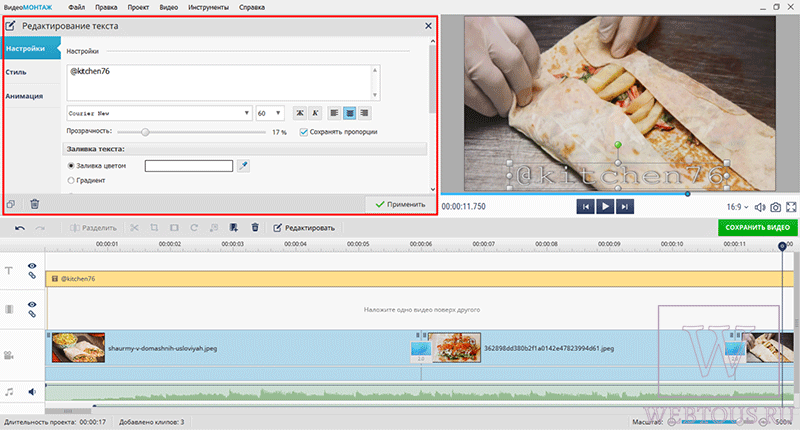
Task: Click the СОХРАНИТЬ ВИДЕО button
Action: (x=758, y=227)
